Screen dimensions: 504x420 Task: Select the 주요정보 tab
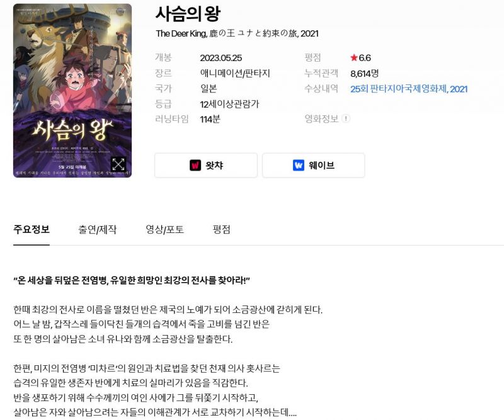click(x=31, y=229)
